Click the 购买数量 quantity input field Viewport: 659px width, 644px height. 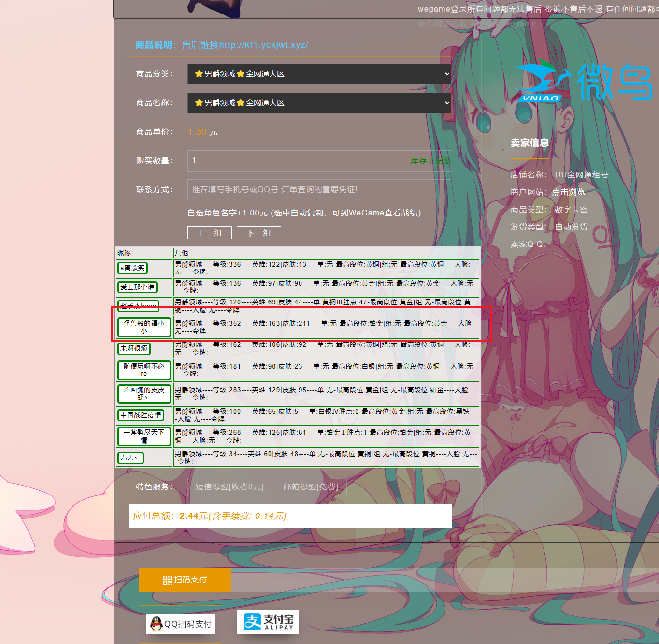(319, 161)
